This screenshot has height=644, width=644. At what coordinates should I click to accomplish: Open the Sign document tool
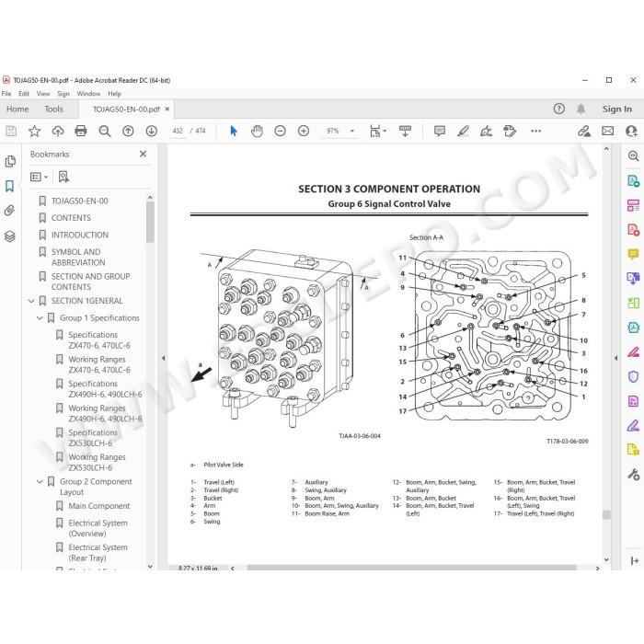pyautogui.click(x=487, y=131)
